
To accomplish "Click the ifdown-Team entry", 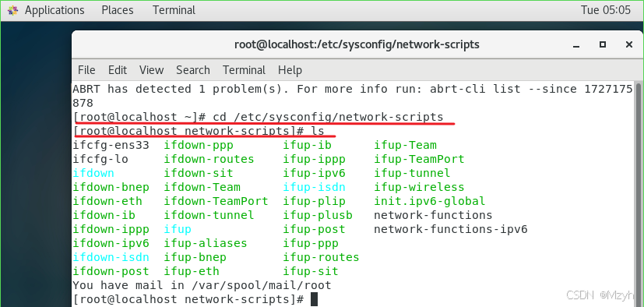I will (x=202, y=187).
